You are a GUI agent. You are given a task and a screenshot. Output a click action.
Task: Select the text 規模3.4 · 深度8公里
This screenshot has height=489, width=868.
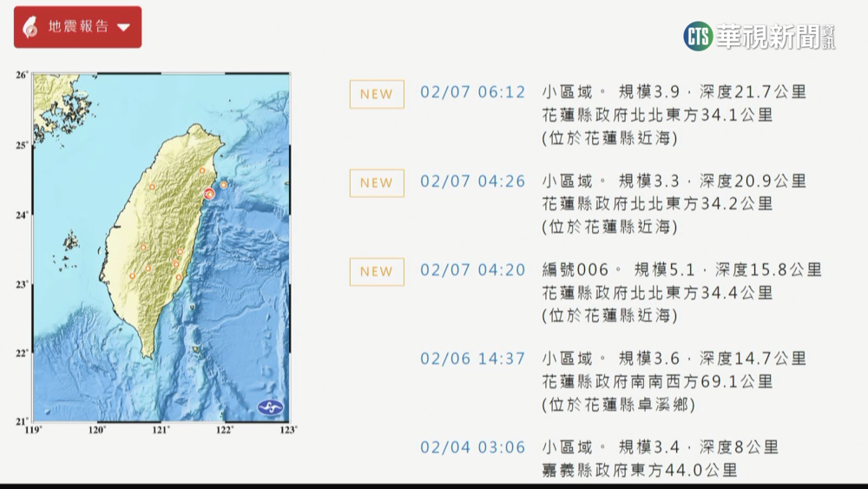click(x=699, y=447)
